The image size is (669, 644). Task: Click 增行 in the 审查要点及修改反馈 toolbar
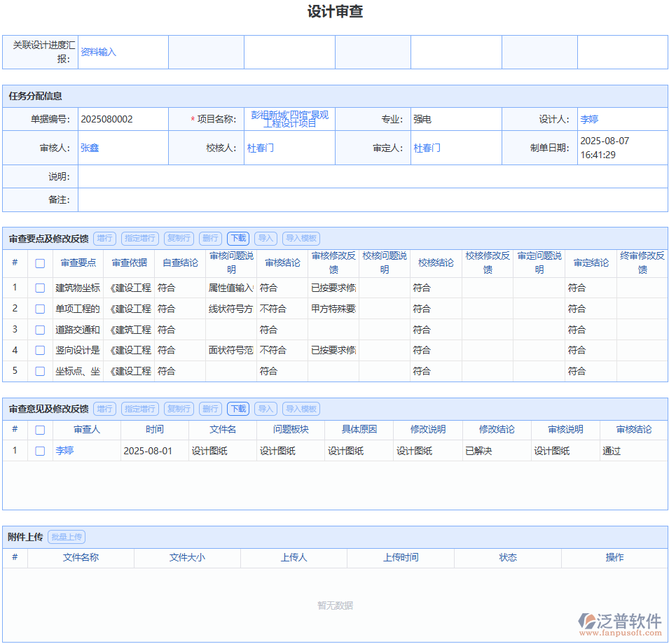(104, 238)
